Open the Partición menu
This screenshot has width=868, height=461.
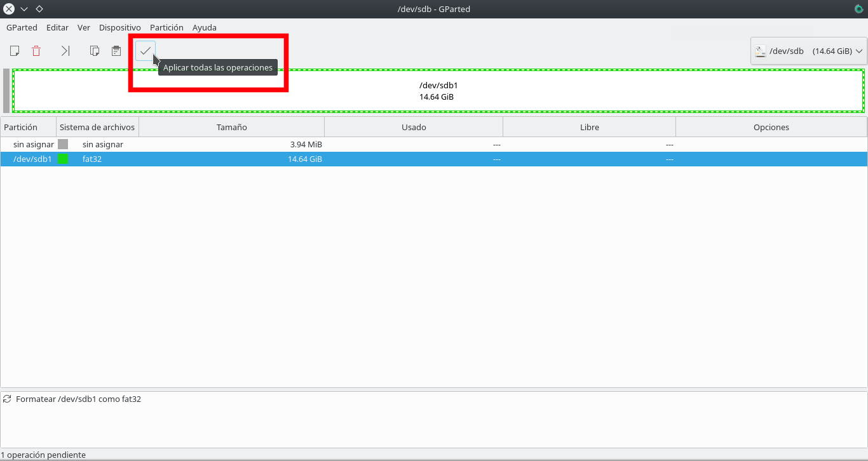click(x=166, y=28)
